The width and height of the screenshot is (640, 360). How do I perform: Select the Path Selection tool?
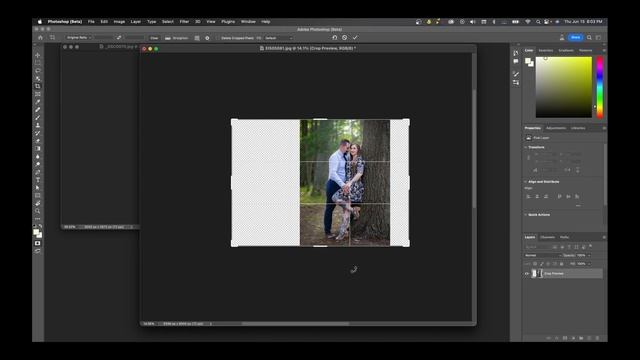click(x=38, y=188)
